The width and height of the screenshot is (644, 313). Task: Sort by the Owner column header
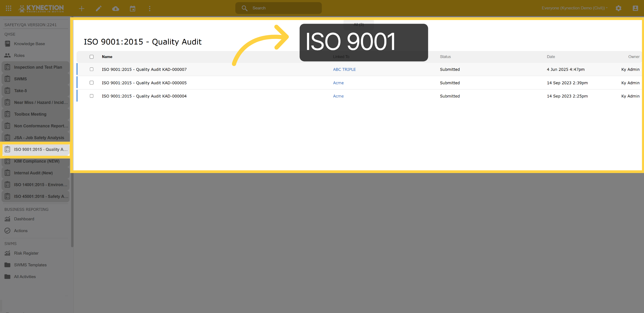click(x=634, y=57)
